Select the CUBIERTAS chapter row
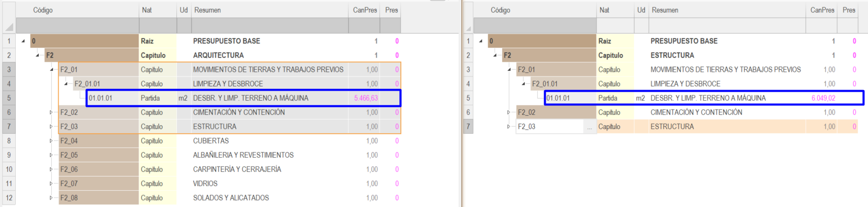Screen dimensions: 868x207 click(230, 140)
